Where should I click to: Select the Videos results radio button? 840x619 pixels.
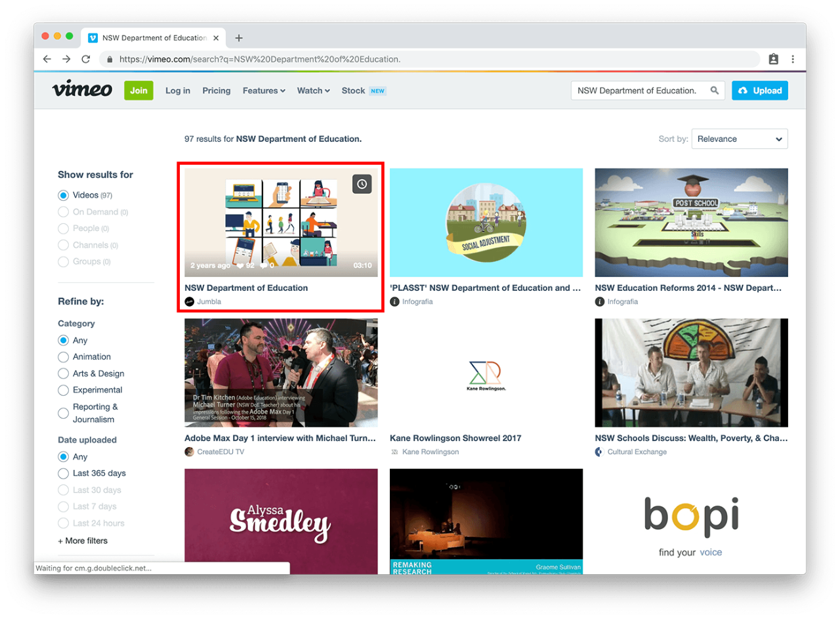pyautogui.click(x=63, y=196)
